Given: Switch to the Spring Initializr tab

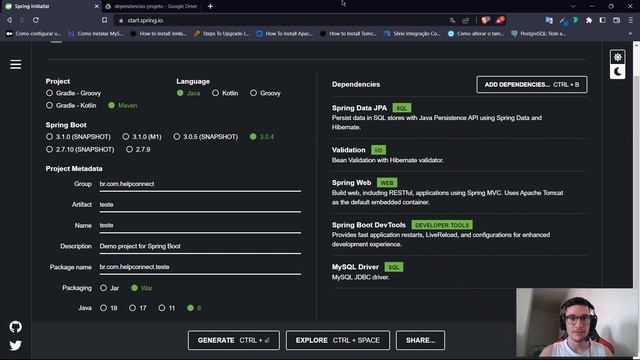Looking at the screenshot, I should pos(51,6).
